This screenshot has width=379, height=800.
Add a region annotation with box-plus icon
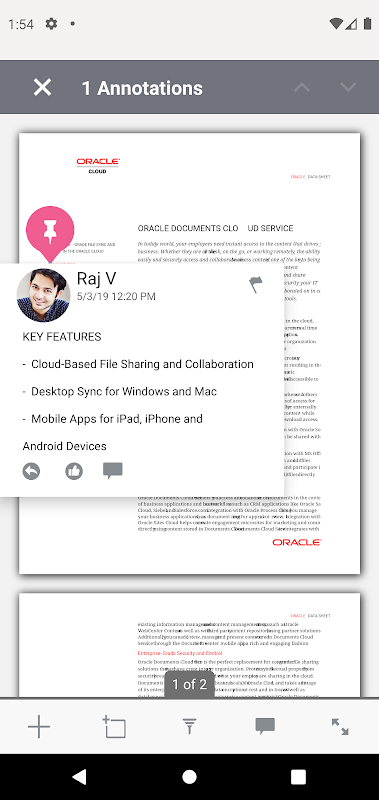(114, 727)
